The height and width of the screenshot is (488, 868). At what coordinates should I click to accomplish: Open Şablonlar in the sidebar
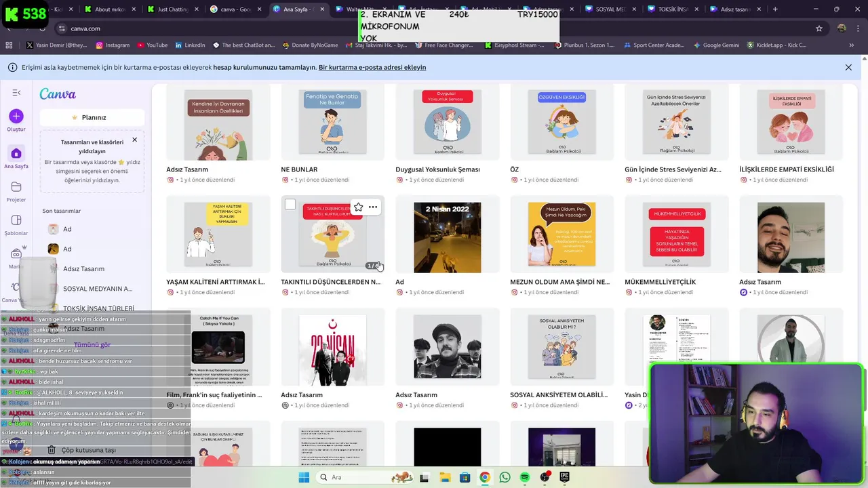point(16,225)
